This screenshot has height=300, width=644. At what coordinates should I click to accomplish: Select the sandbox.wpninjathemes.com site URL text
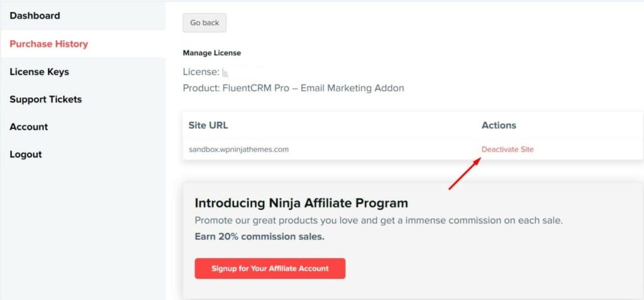(238, 150)
